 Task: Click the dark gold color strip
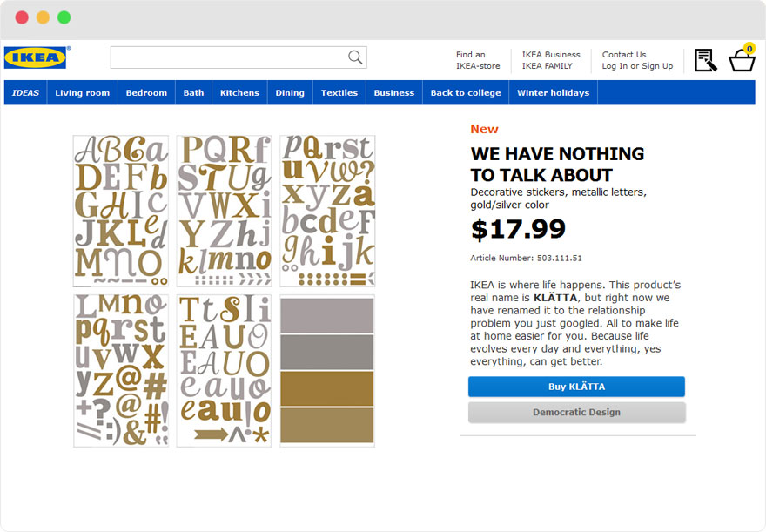tap(327, 388)
